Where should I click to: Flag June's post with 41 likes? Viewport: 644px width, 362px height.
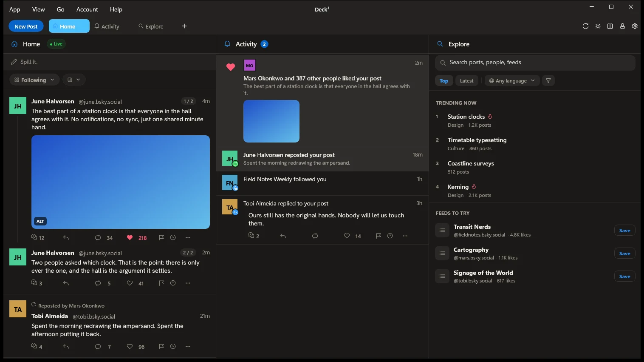coord(161,283)
